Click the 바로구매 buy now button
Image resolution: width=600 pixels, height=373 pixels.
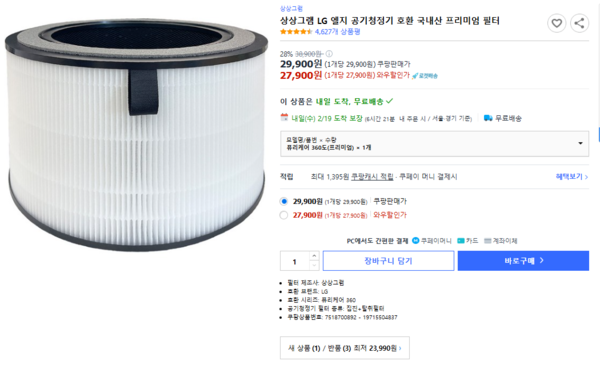(523, 261)
